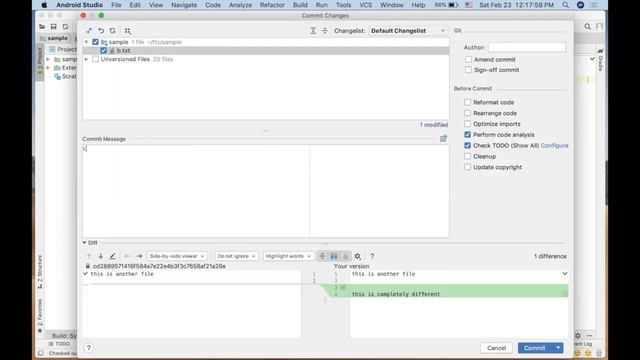Open the File menu

[x=116, y=5]
